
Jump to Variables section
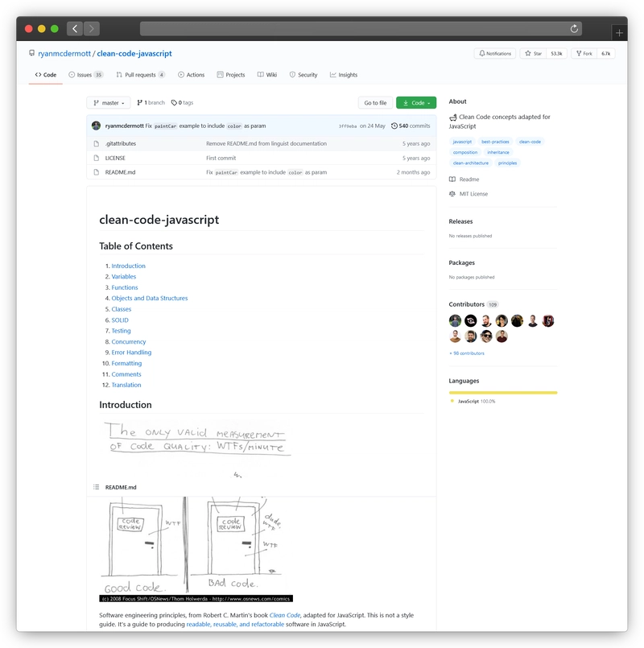[124, 276]
